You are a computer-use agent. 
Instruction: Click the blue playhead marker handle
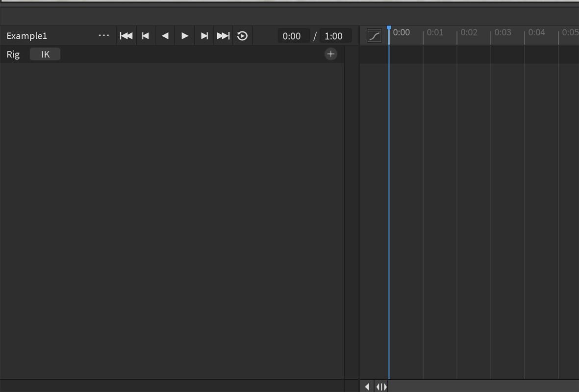click(389, 28)
